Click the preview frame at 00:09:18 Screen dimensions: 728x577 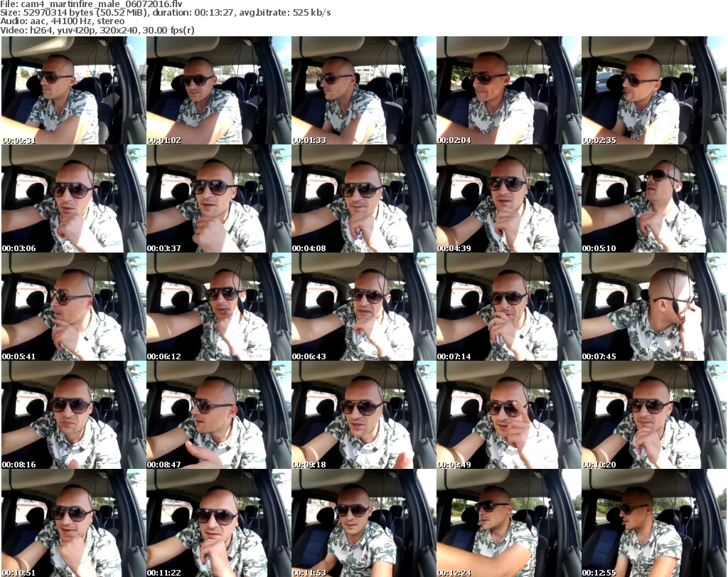(x=363, y=415)
